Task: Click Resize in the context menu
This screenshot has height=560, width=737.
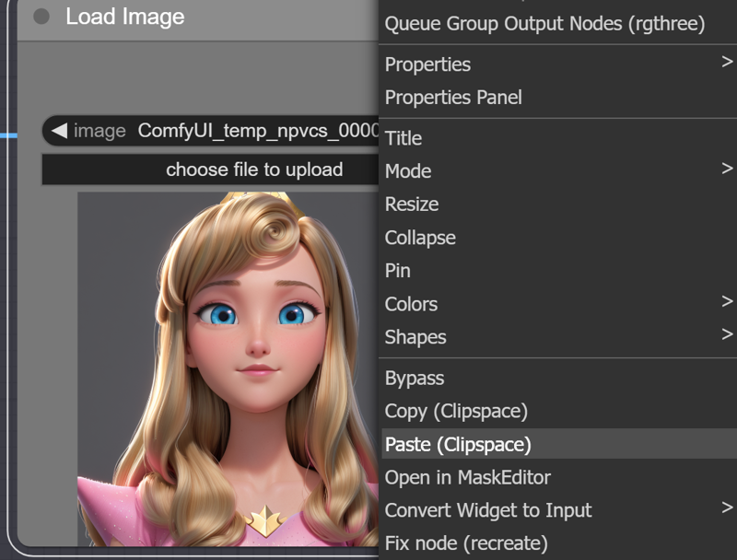Action: click(x=413, y=204)
